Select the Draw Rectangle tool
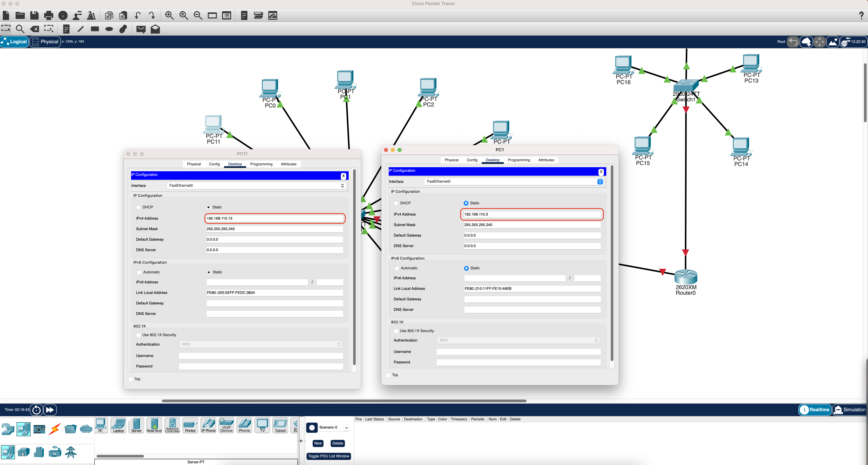Image resolution: width=868 pixels, height=465 pixels. tap(95, 29)
